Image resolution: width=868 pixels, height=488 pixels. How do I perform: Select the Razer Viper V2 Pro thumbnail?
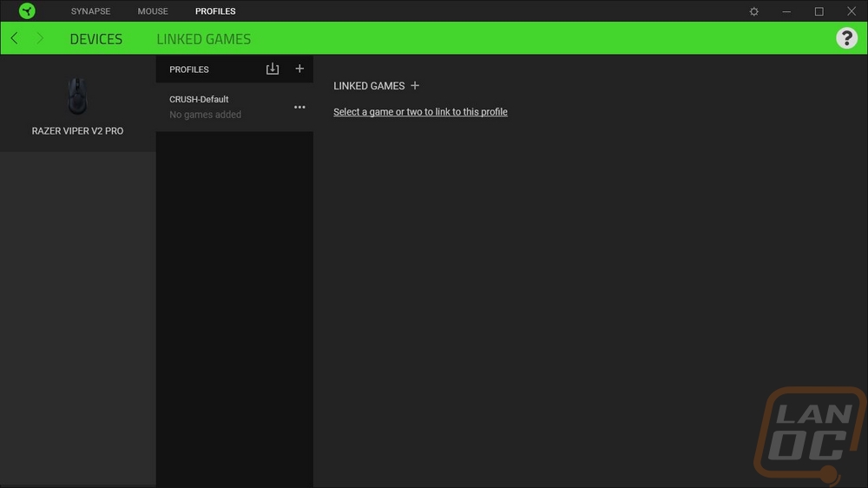tap(77, 96)
